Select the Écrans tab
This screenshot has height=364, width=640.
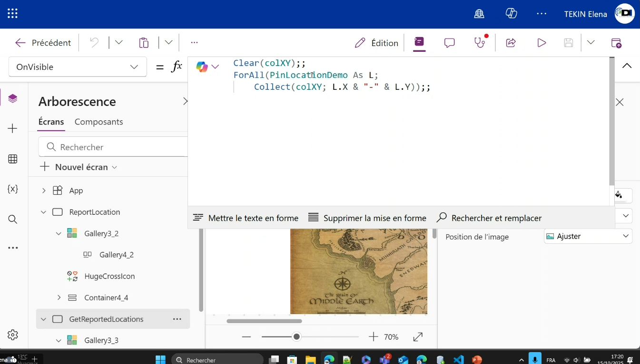tap(51, 122)
